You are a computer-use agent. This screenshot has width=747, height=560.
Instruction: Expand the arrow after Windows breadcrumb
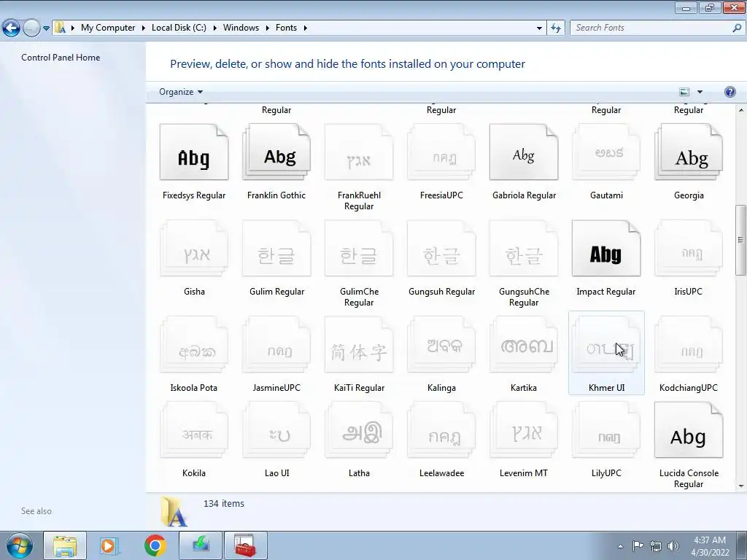267,28
